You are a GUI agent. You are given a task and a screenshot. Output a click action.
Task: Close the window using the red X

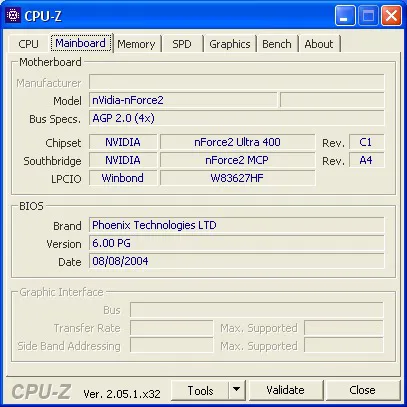click(391, 15)
